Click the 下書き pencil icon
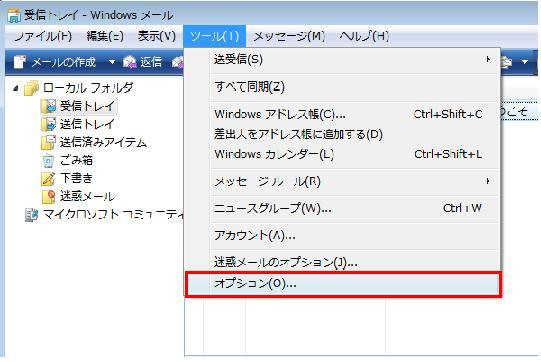Viewport: 541px width, 362px height. click(x=48, y=178)
